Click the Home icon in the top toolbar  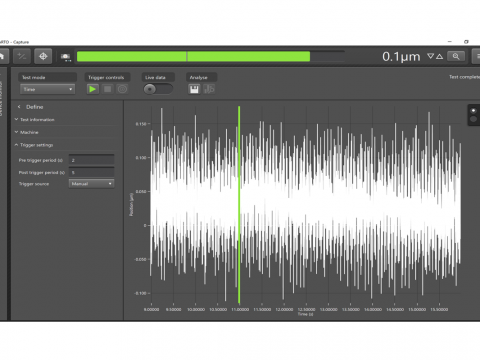pos(3,56)
